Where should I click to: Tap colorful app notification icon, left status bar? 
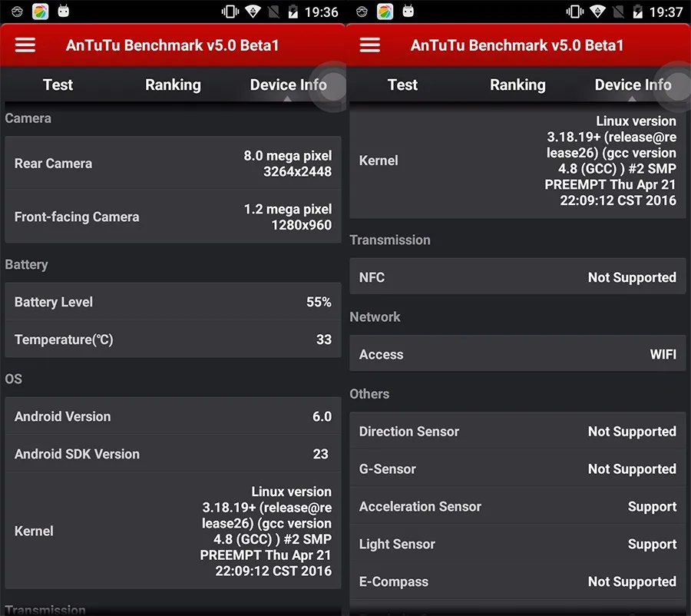point(40,12)
